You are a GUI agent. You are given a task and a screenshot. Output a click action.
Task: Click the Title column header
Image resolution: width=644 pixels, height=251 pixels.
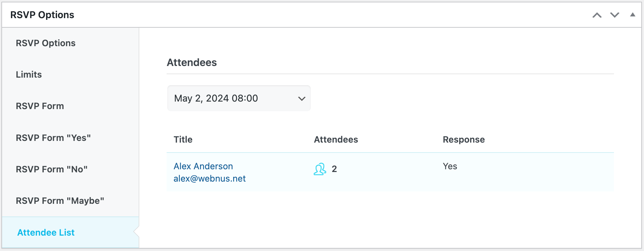point(183,140)
